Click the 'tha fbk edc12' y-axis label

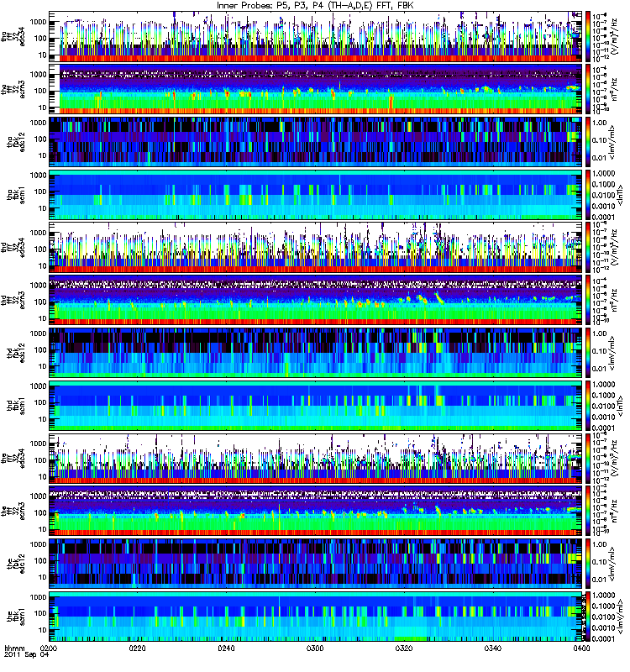(x=16, y=142)
